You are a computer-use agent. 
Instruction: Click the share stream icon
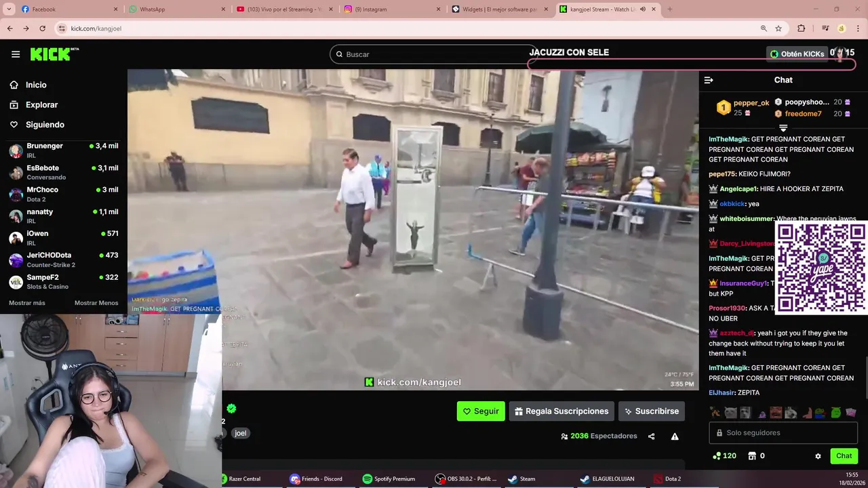[652, 436]
